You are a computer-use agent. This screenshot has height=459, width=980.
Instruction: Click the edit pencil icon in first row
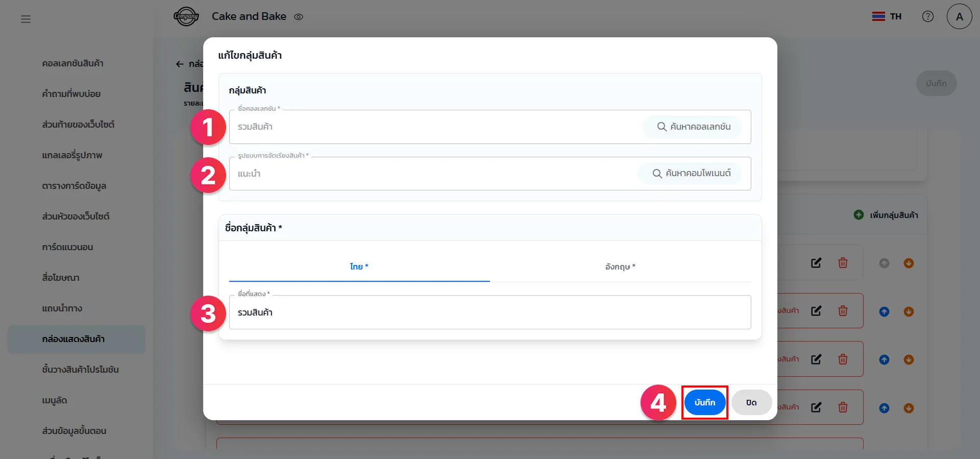(816, 263)
